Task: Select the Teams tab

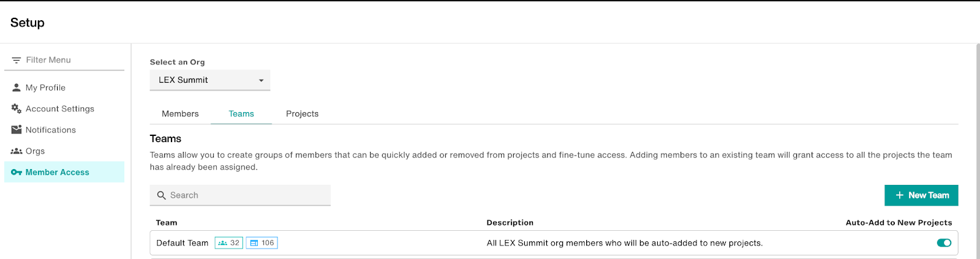Action: pyautogui.click(x=241, y=114)
